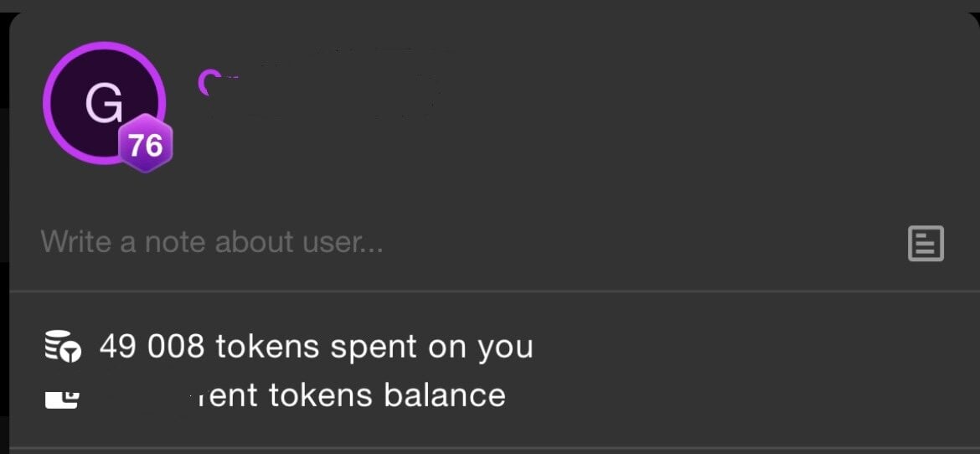Click the 'tokens balance' label

click(387, 395)
